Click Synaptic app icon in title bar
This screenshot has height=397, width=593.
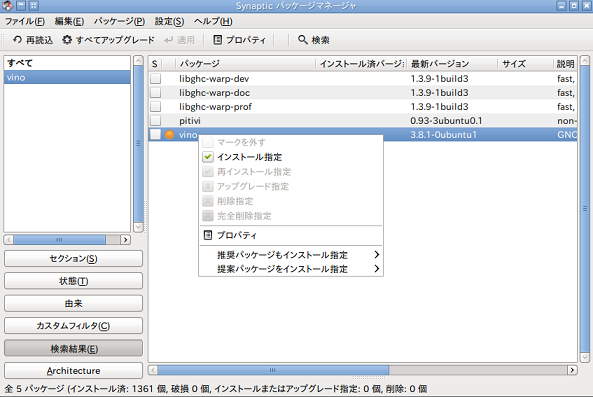pyautogui.click(x=7, y=5)
